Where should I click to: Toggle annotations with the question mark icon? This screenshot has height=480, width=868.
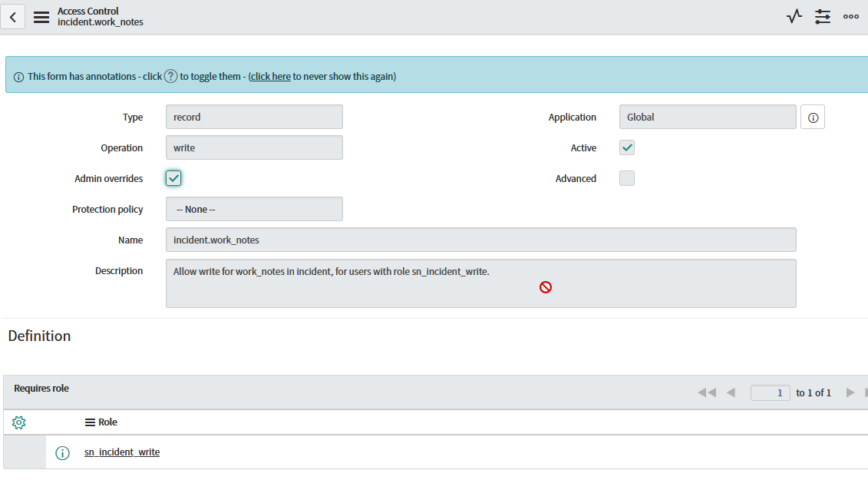pyautogui.click(x=171, y=77)
